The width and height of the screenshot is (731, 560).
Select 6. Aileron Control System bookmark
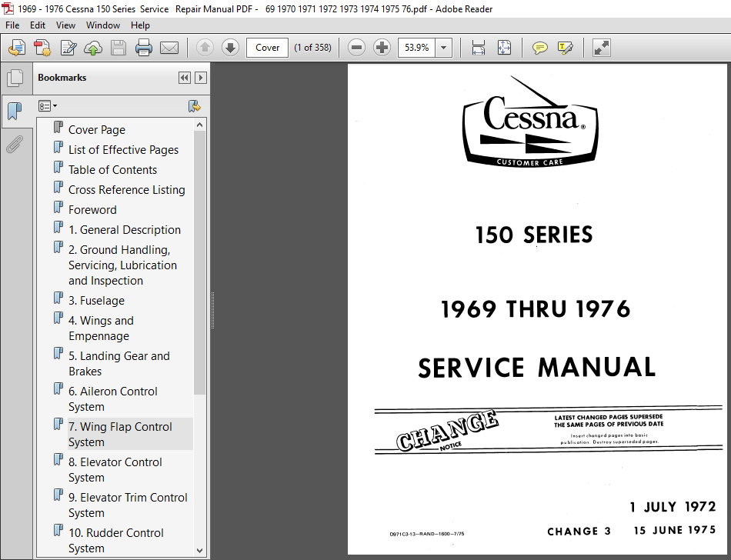[113, 398]
